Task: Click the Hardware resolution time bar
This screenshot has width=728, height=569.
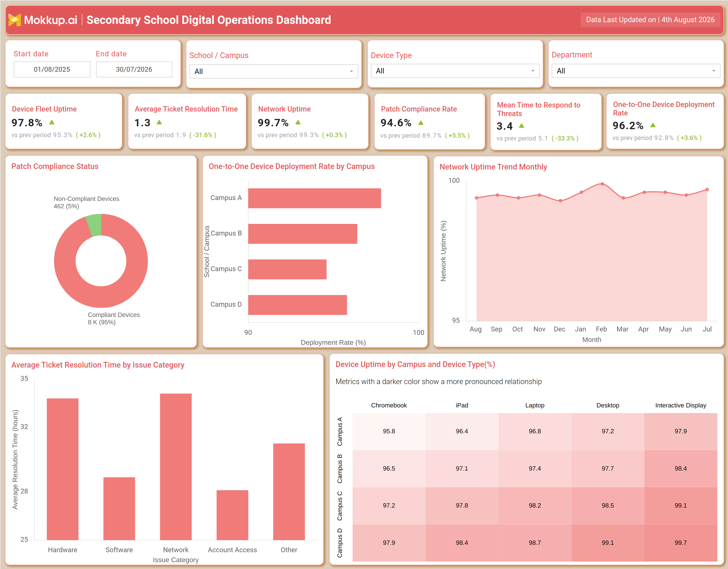Action: (x=63, y=469)
